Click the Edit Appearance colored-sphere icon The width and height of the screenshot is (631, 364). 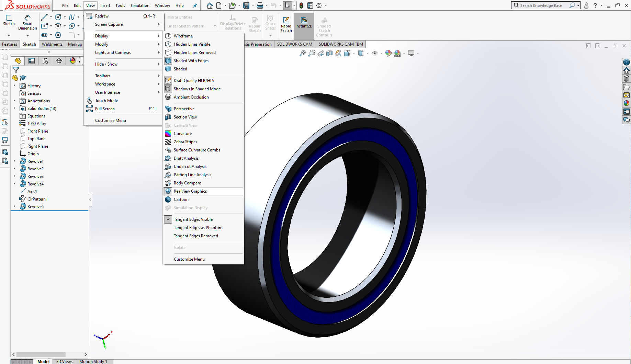tap(388, 53)
